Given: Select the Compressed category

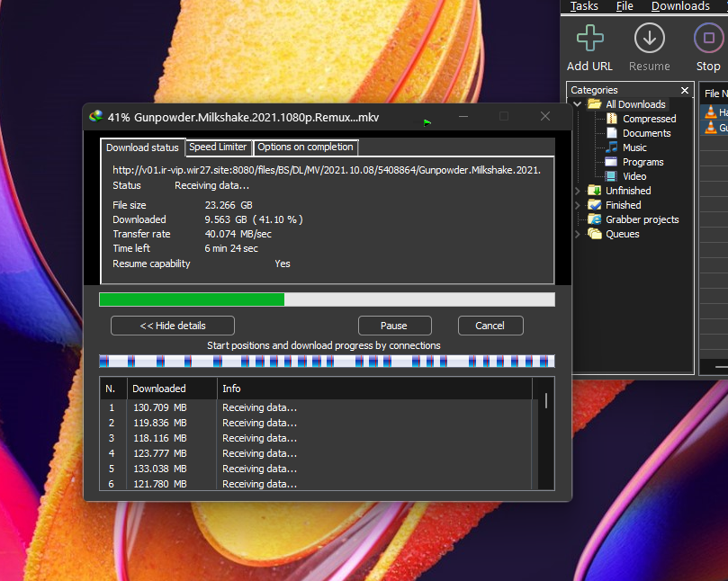Looking at the screenshot, I should pos(649,119).
